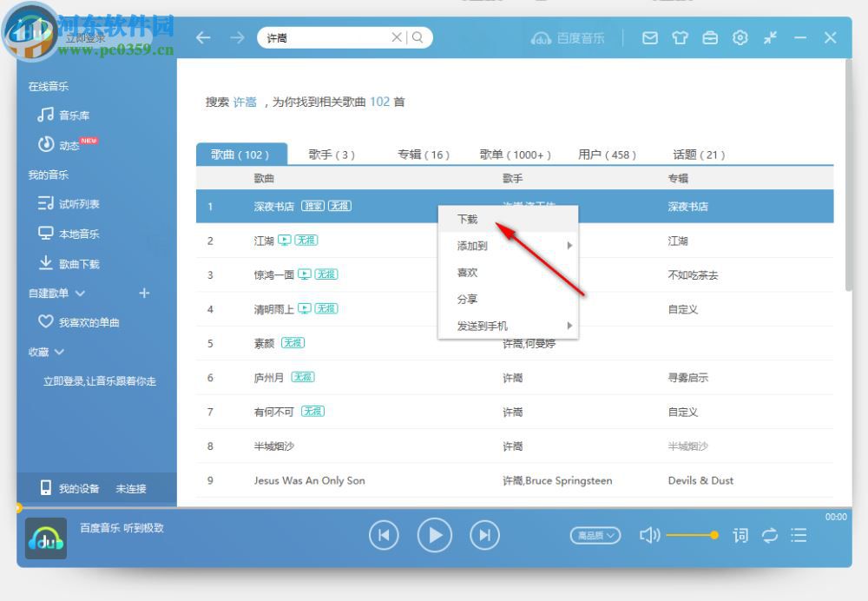Screen dimensions: 868x601
Task: Open the message inbox icon on titlebar
Action: [x=649, y=37]
